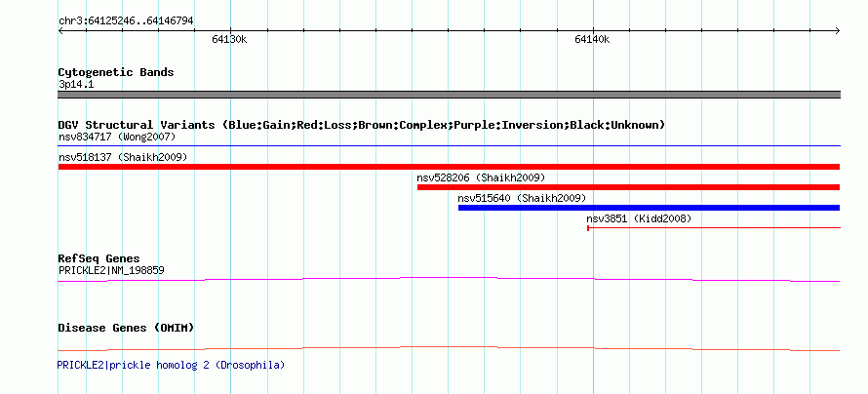Viewport: 868px width, 394px height.
Task: Click the red nsv518137 loss bar
Action: 450,167
